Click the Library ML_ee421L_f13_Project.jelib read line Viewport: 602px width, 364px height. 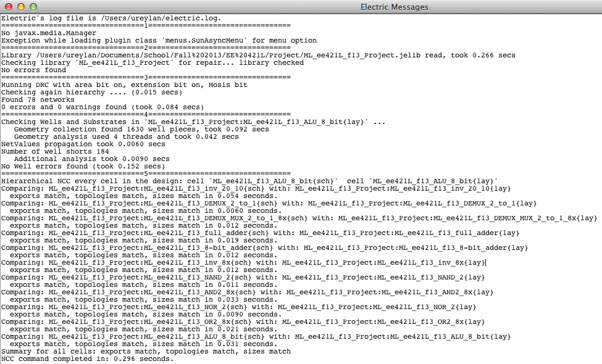258,56
